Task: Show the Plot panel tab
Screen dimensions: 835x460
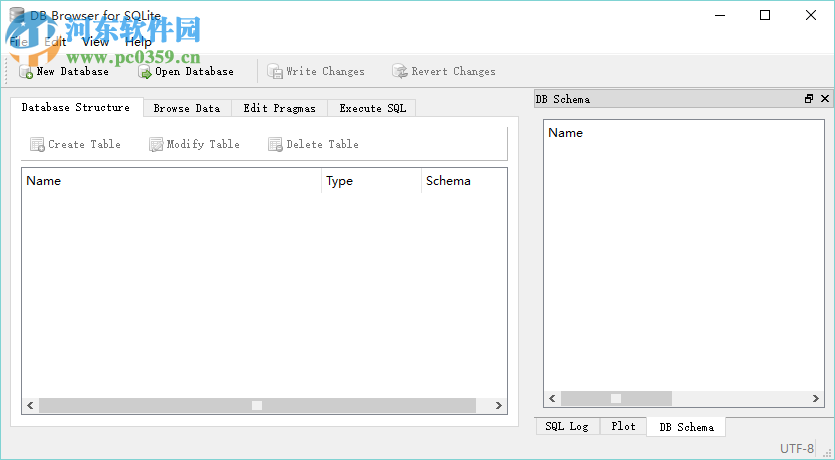Action: 623,426
